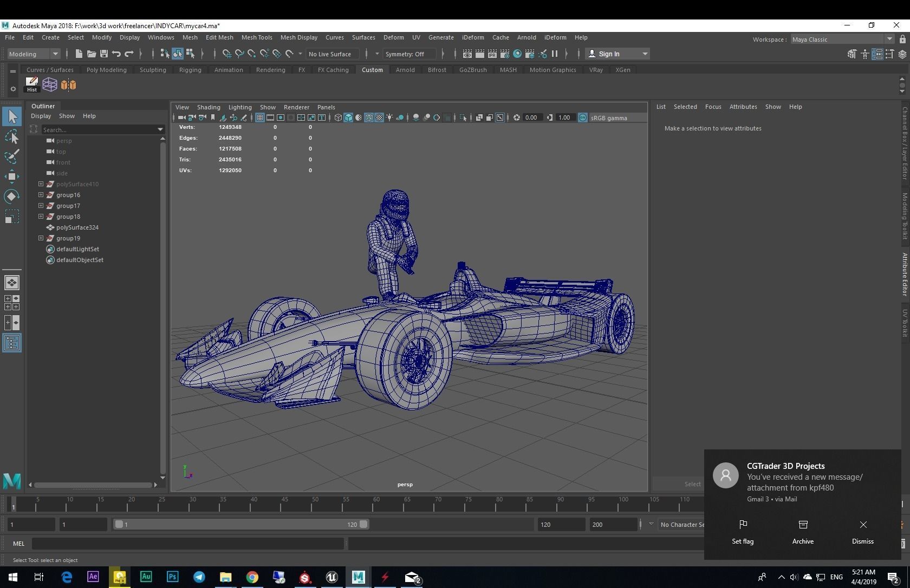Viewport: 910px width, 588px height.
Task: Toggle the Attribute Editor panel icon
Action: click(877, 54)
